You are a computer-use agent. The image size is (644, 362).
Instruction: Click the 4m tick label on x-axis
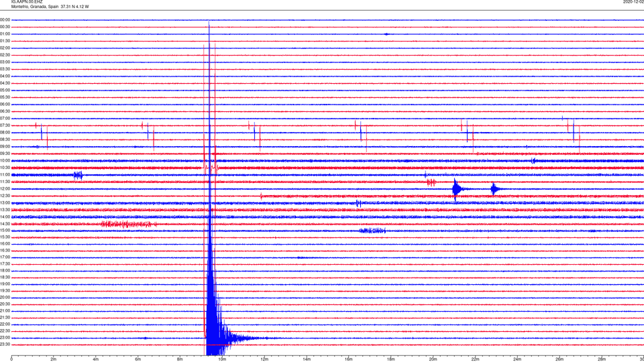tap(96, 359)
